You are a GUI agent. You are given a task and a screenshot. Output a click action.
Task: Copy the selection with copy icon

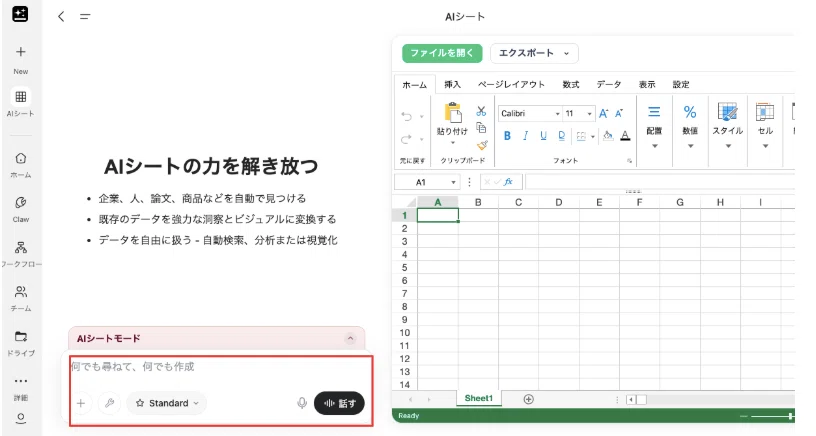point(481,127)
